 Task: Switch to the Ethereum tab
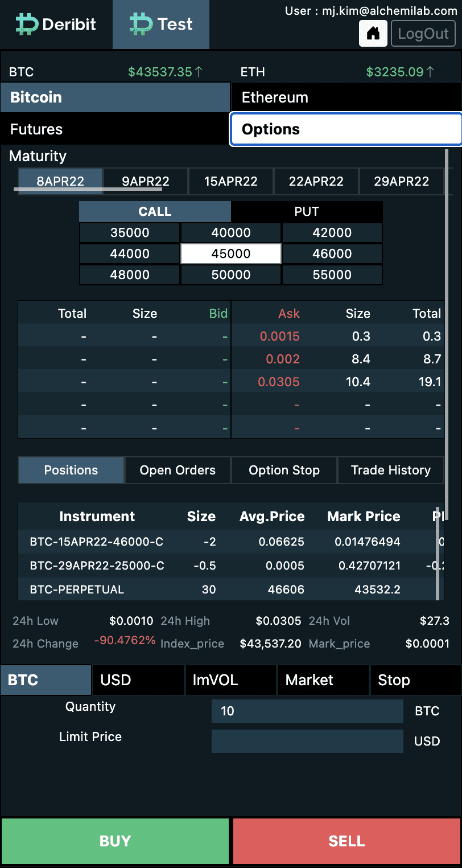coord(346,97)
